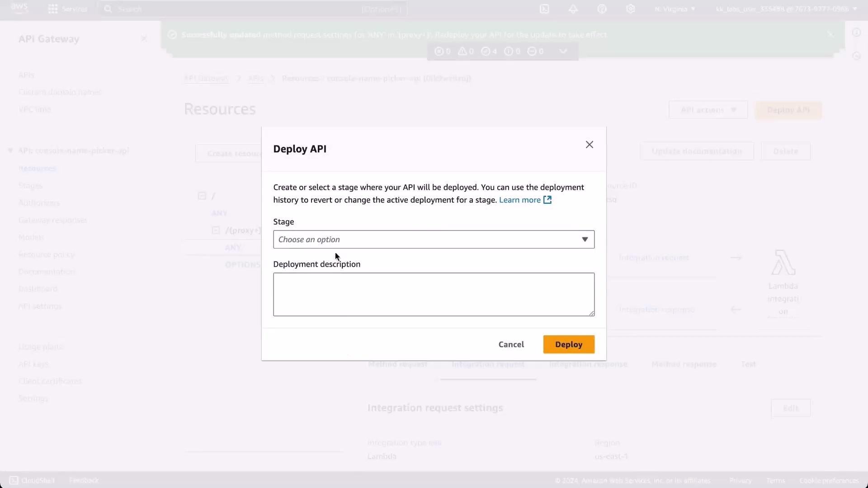Dismiss the green success notification
Screen dimensions: 868x488
(x=830, y=34)
